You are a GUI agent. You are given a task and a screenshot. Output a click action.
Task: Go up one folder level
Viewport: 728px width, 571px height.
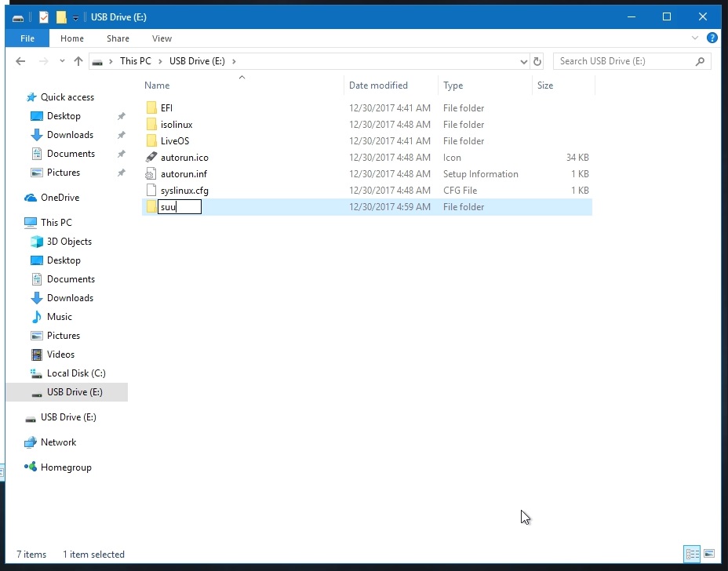(78, 61)
